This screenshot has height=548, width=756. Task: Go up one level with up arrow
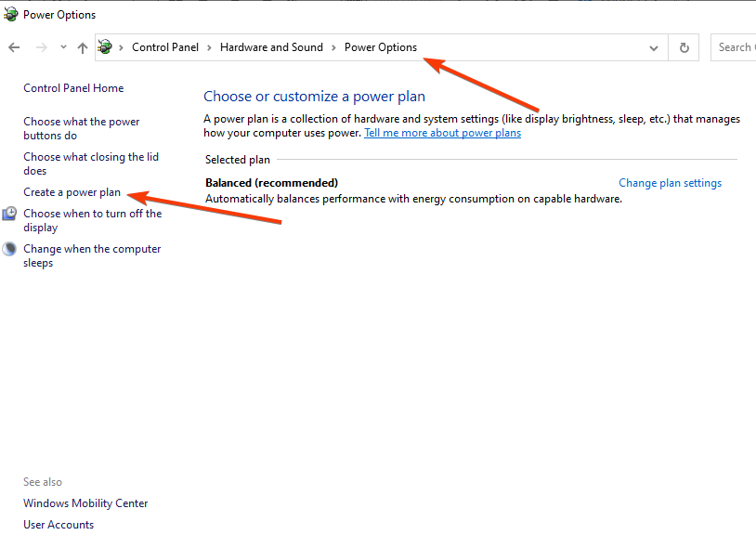pos(83,47)
